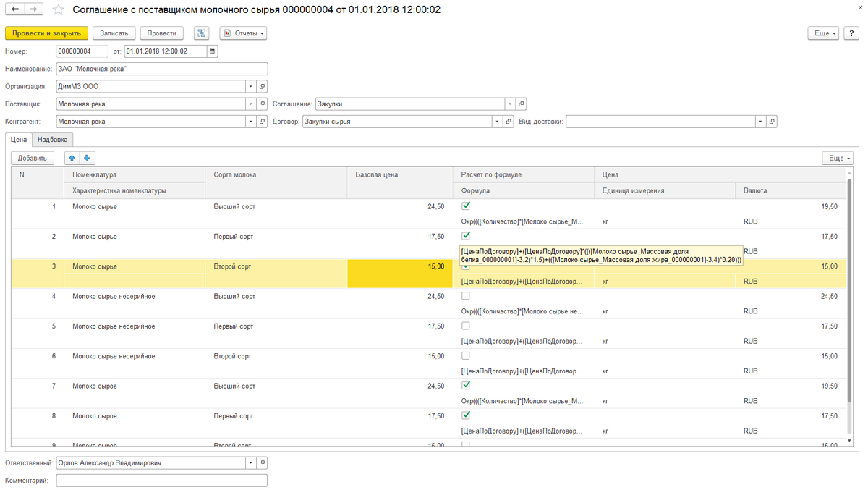Move row up with blue up arrow
This screenshot has height=490, width=868.
click(72, 158)
